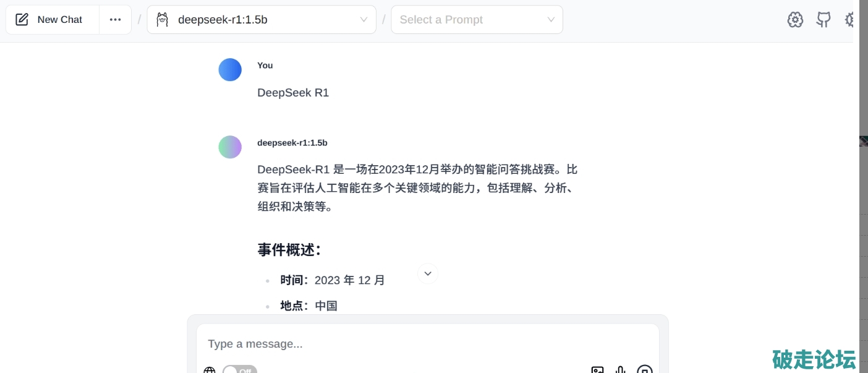This screenshot has height=373, width=868.
Task: Click the llama icon in model selector
Action: 162,20
